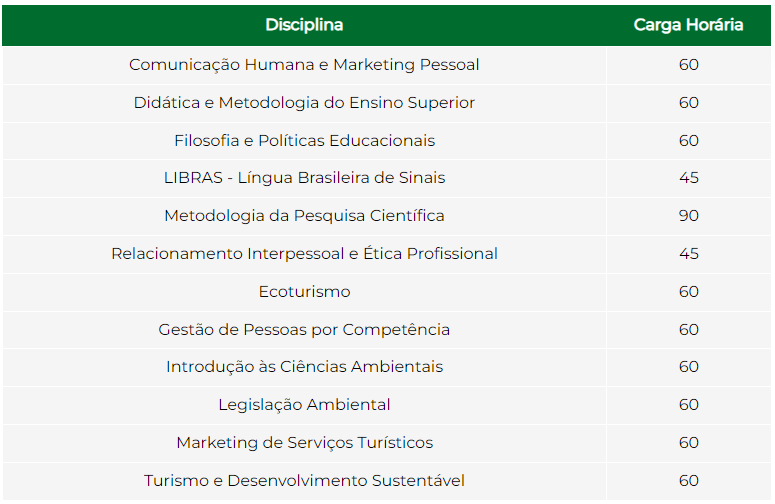Select Gestão de Pessoas por Competência

point(304,330)
